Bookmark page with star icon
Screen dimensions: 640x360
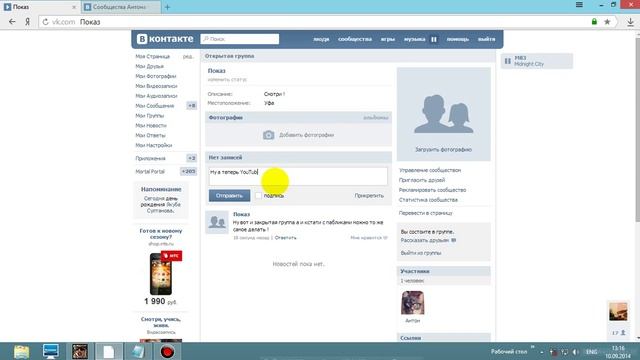click(607, 22)
